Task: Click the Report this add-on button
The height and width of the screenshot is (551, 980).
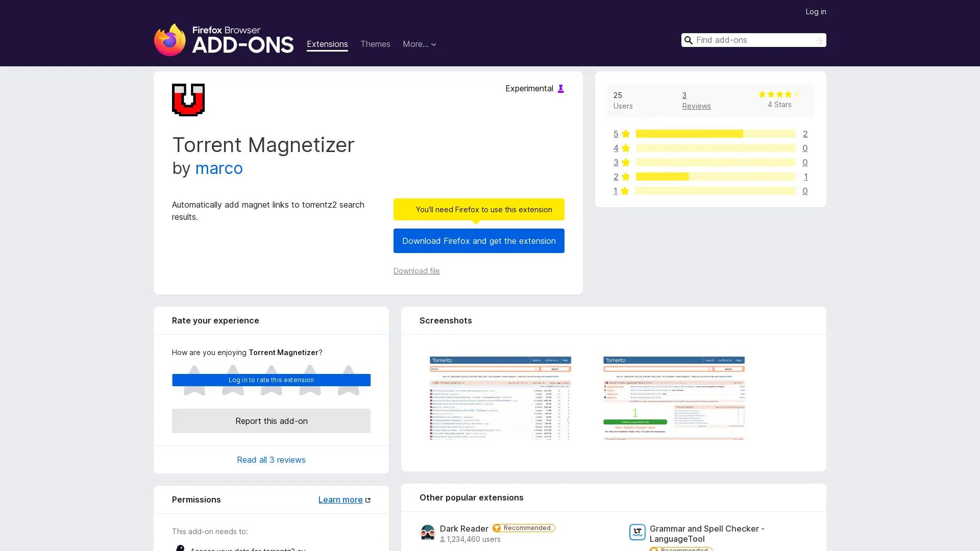Action: pos(271,421)
